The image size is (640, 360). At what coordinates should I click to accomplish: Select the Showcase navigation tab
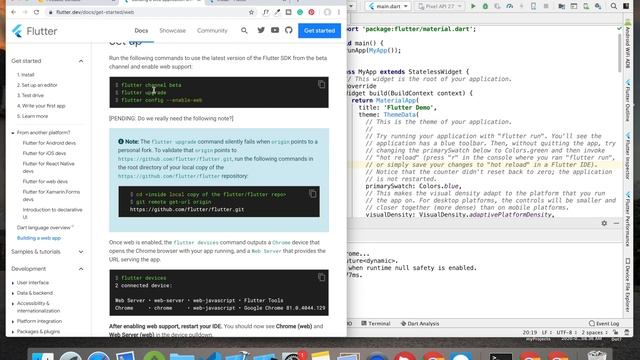(x=172, y=31)
